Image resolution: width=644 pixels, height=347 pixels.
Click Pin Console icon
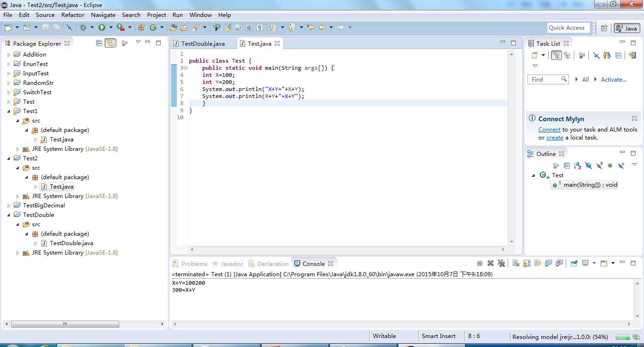(x=574, y=263)
